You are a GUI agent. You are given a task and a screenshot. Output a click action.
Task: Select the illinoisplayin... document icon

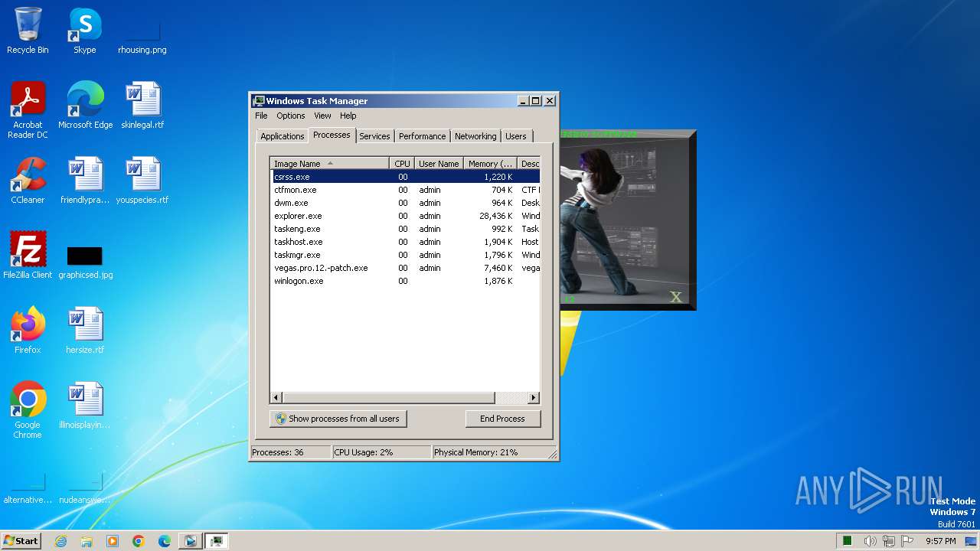[85, 406]
